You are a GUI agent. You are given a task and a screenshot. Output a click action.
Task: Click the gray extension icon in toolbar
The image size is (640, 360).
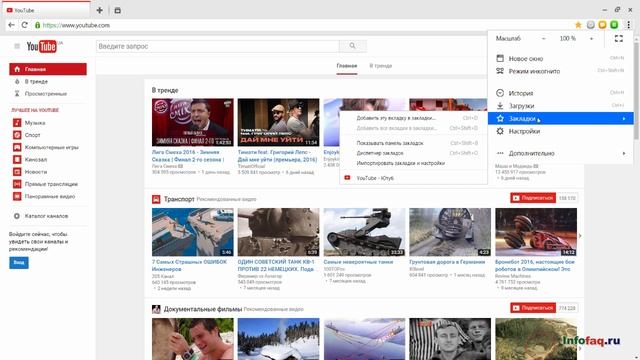click(x=591, y=25)
